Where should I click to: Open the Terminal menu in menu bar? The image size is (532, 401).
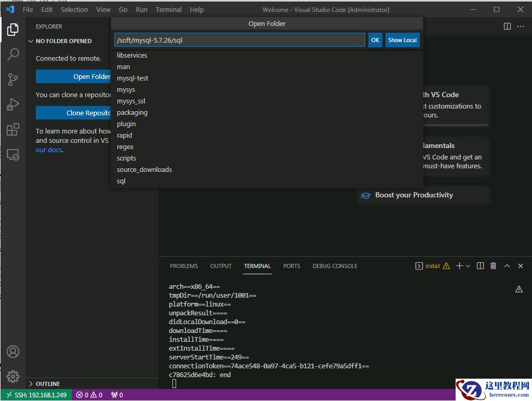pos(168,9)
